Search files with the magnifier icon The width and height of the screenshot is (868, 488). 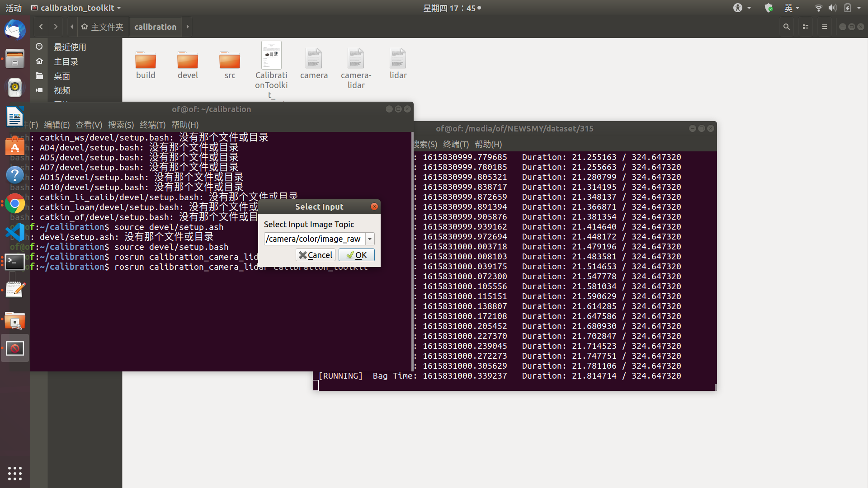787,27
